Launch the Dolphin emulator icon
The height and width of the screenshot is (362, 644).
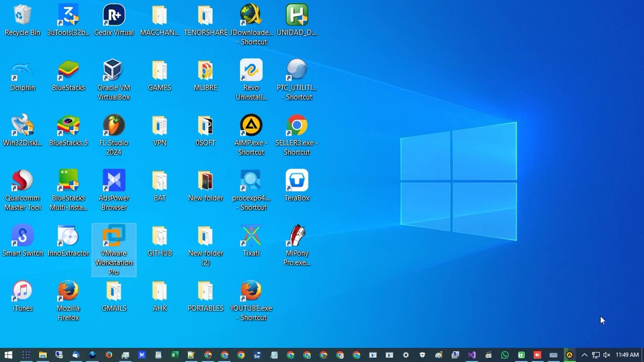pos(22,76)
